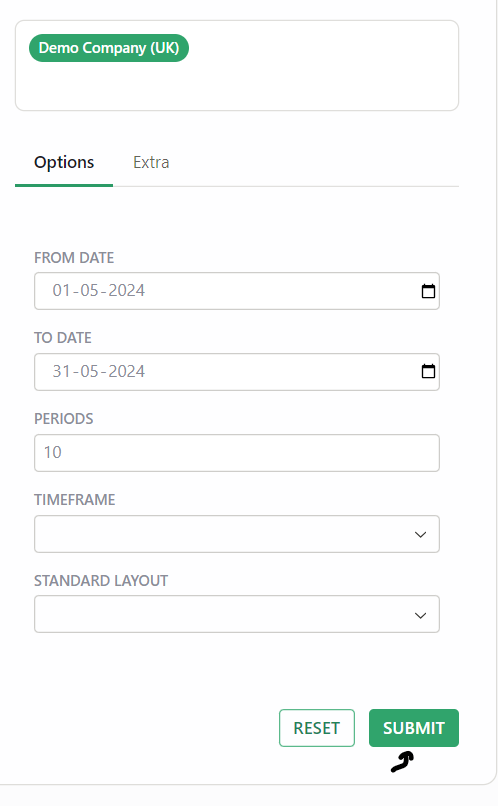Screen dimensions: 498x806
Task: Expand the Standard Layout dropdown
Action: point(237,614)
